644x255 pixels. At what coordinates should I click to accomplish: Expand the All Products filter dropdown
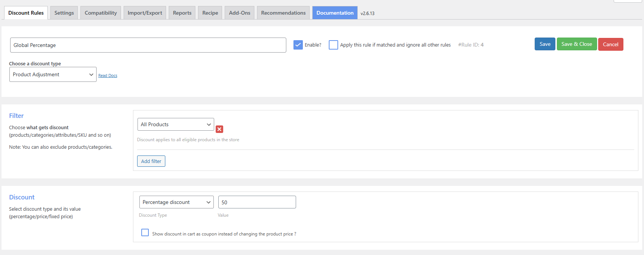(175, 124)
